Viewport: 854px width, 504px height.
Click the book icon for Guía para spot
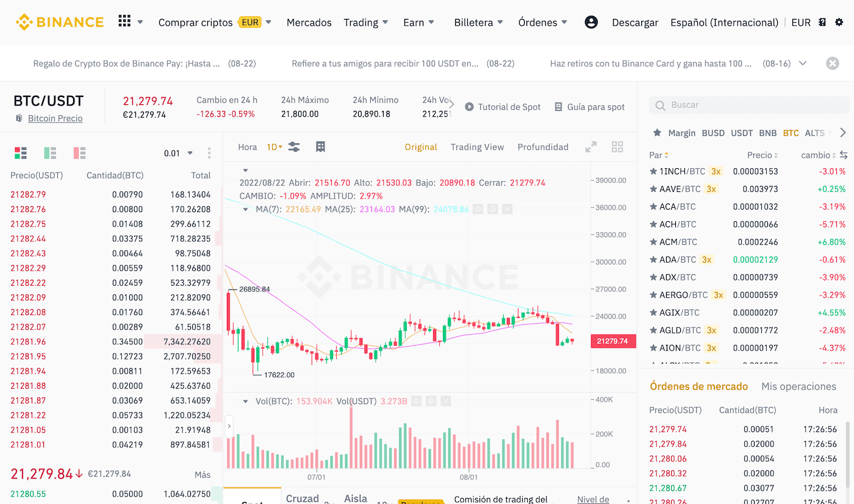point(558,107)
